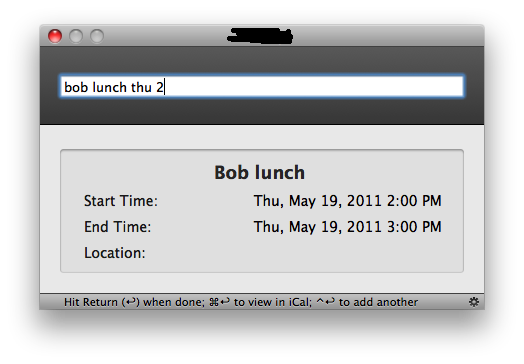
Task: Click the 'Start Time:' label
Action: 121,201
